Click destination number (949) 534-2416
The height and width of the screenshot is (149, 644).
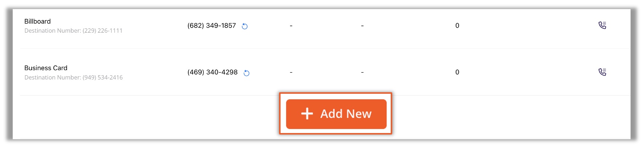[x=102, y=77]
